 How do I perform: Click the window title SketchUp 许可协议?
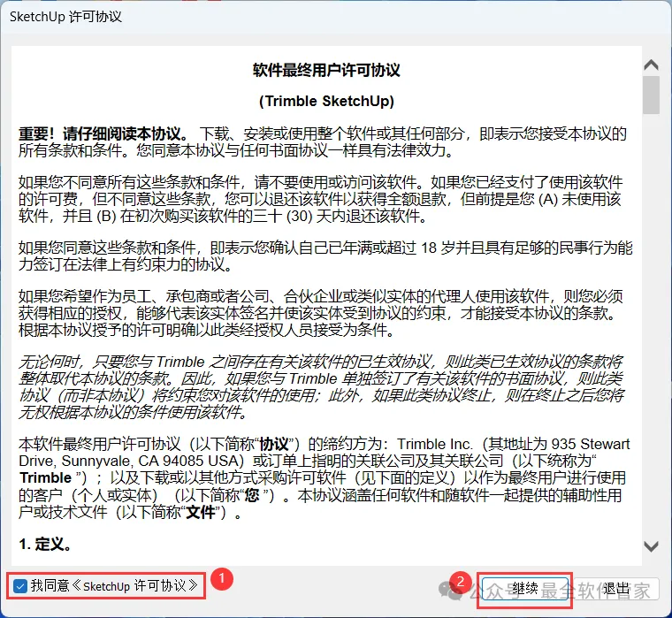point(65,17)
